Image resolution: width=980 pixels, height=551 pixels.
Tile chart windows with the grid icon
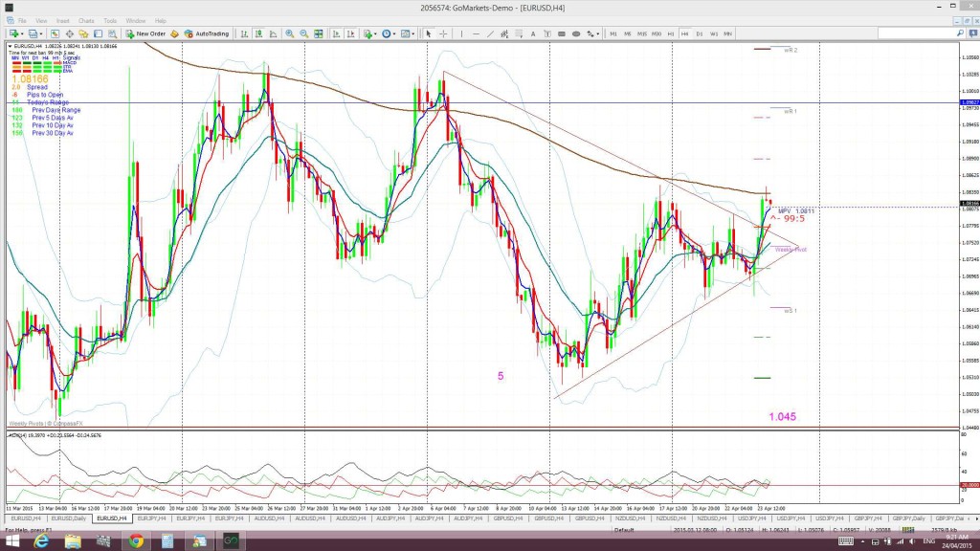(319, 33)
